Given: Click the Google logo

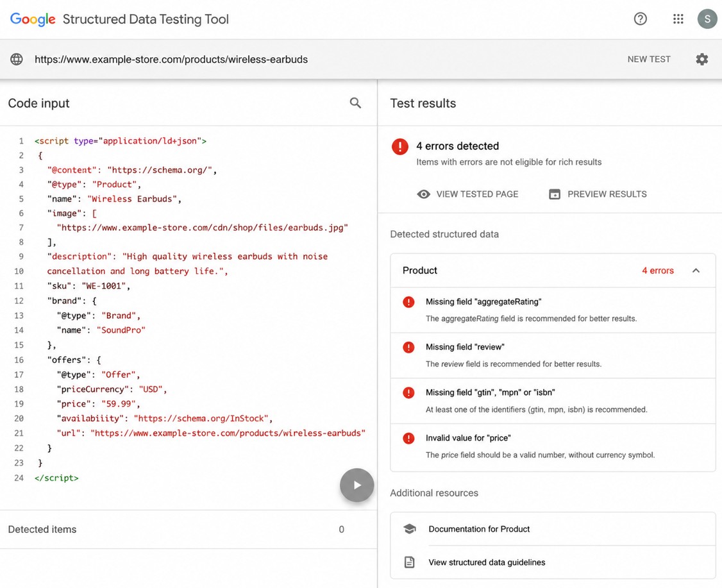Looking at the screenshot, I should pyautogui.click(x=33, y=19).
